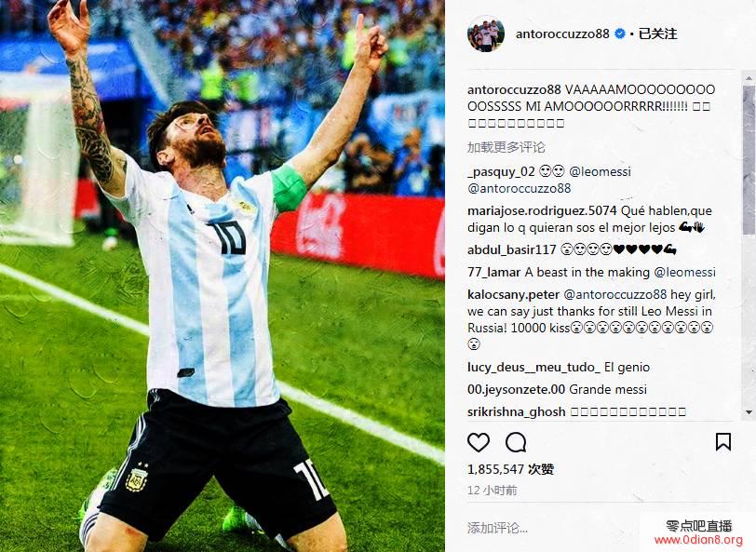Viewport: 756px width, 552px height.
Task: Open the 12 小时前 timestamp link
Action: (493, 491)
